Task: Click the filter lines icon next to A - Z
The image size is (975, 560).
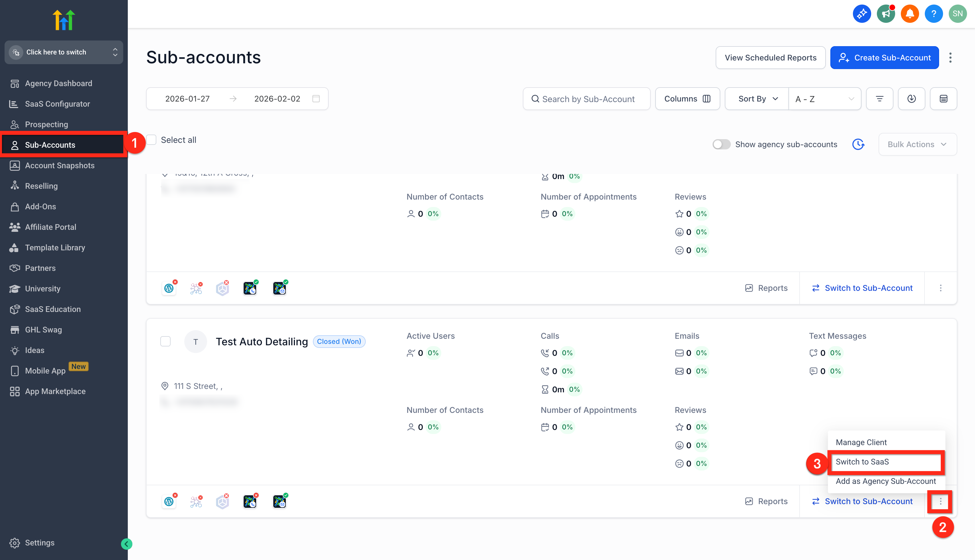Action: (879, 99)
